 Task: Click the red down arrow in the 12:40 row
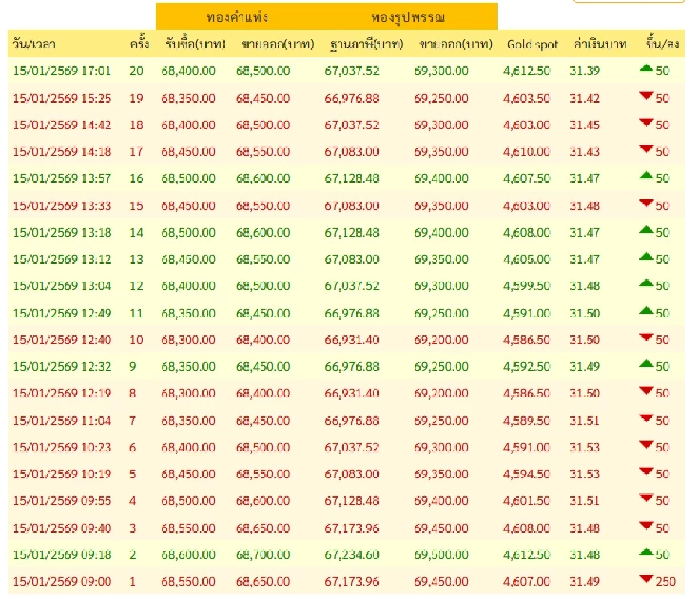tap(646, 338)
